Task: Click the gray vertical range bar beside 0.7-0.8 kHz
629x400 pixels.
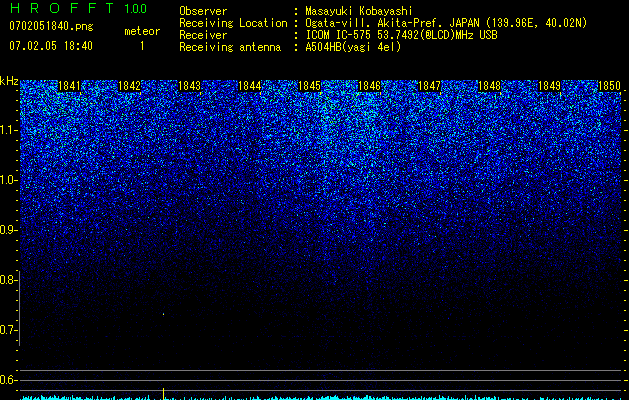Action: [x=19, y=308]
